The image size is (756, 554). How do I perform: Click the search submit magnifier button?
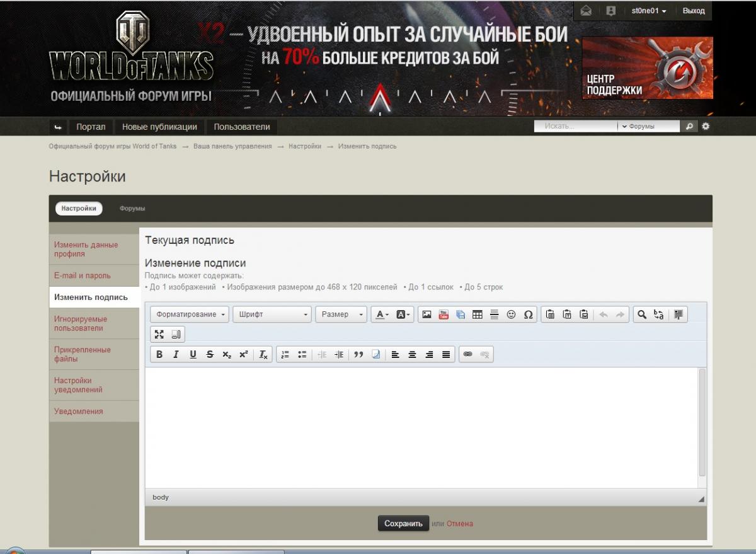click(689, 126)
